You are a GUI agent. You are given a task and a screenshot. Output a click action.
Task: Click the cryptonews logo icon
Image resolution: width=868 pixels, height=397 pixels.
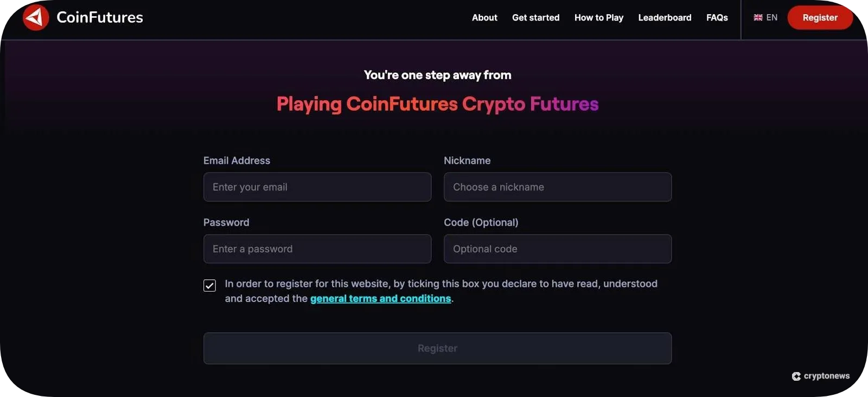pyautogui.click(x=796, y=376)
